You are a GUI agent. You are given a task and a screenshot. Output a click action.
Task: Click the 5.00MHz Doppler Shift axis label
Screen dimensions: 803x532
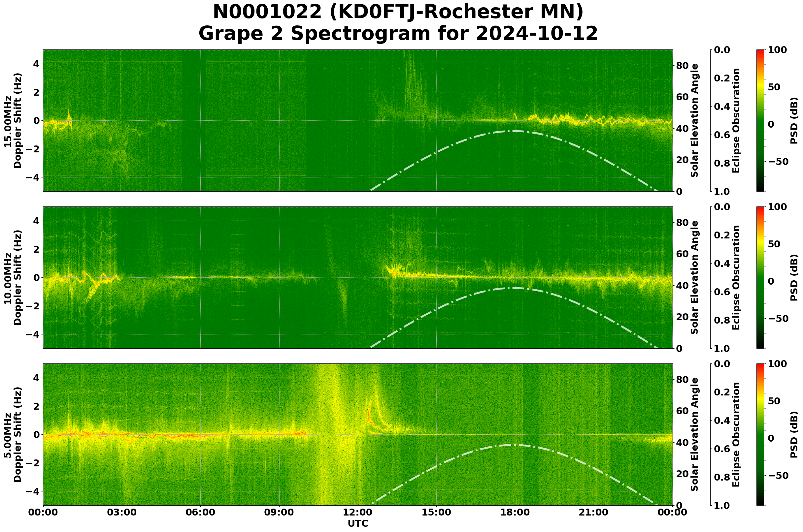[13, 435]
